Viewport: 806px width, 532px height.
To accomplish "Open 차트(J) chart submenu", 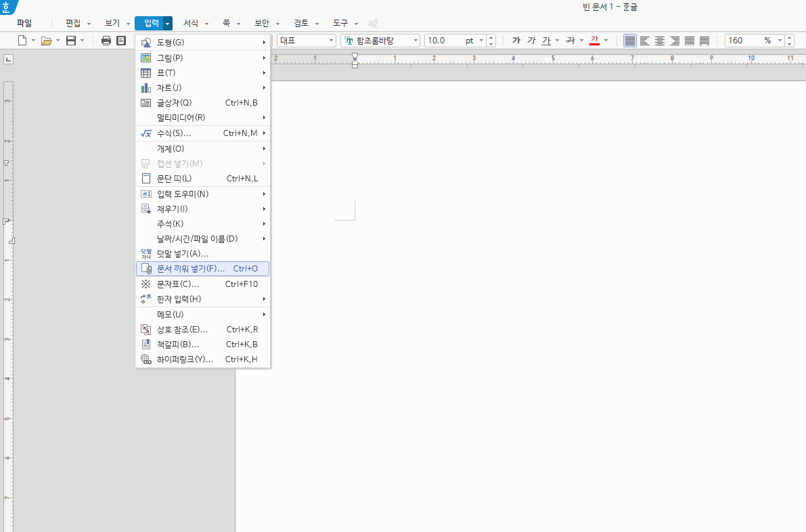I will point(202,88).
